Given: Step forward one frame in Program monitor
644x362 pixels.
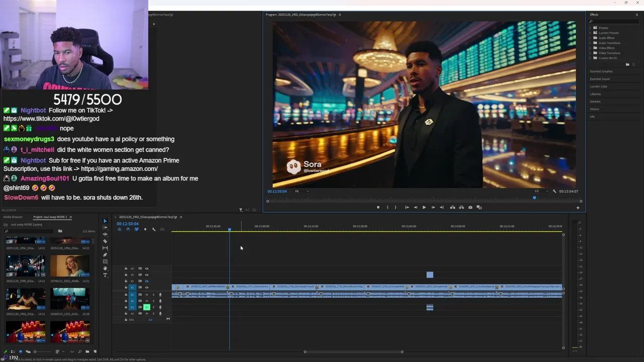Looking at the screenshot, I should [x=433, y=207].
